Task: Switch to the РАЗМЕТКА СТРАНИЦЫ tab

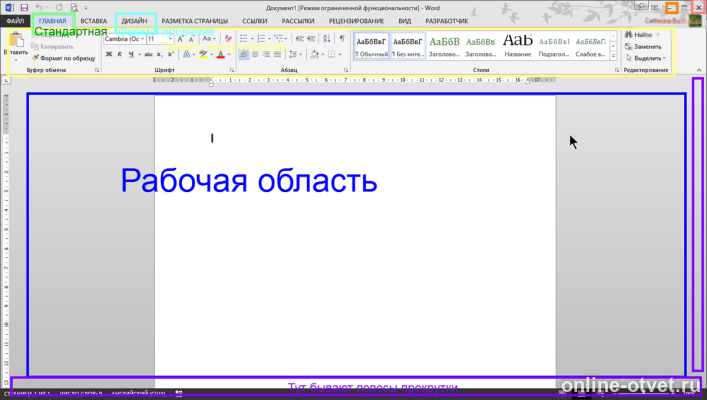Action: point(194,21)
